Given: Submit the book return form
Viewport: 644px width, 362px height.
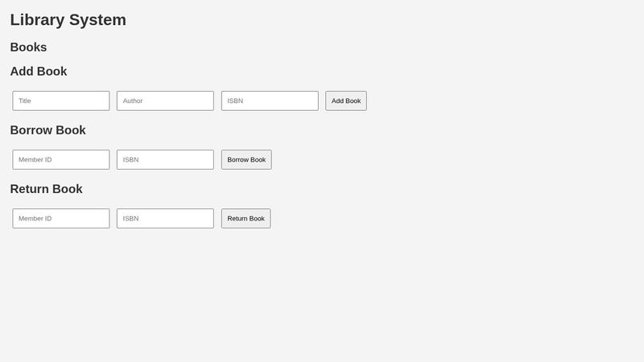Looking at the screenshot, I should [246, 218].
